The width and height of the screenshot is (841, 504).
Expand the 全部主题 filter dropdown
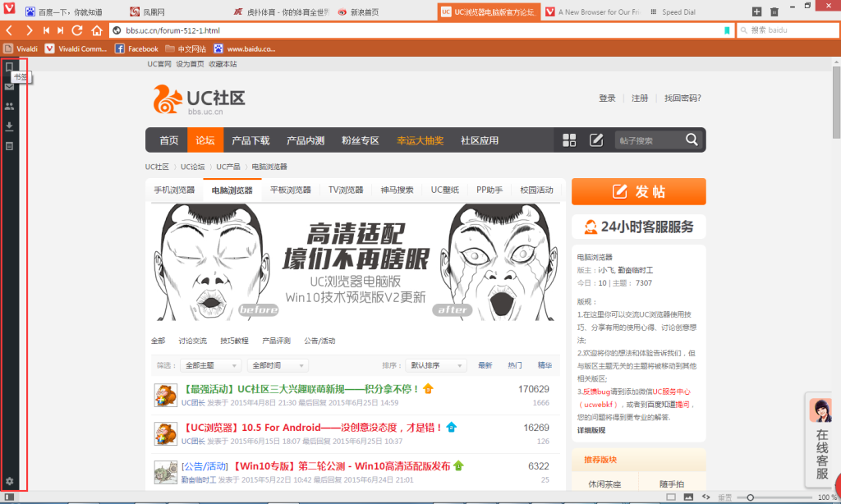pyautogui.click(x=211, y=365)
